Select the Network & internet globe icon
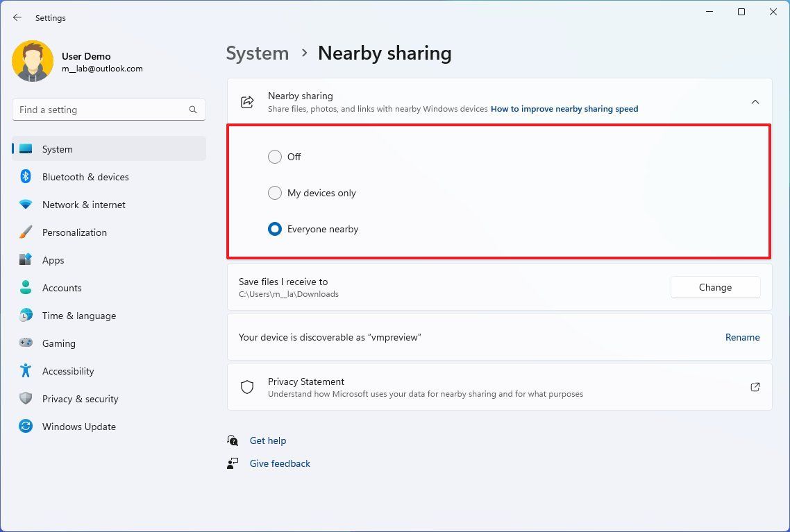This screenshot has height=532, width=790. tap(25, 205)
